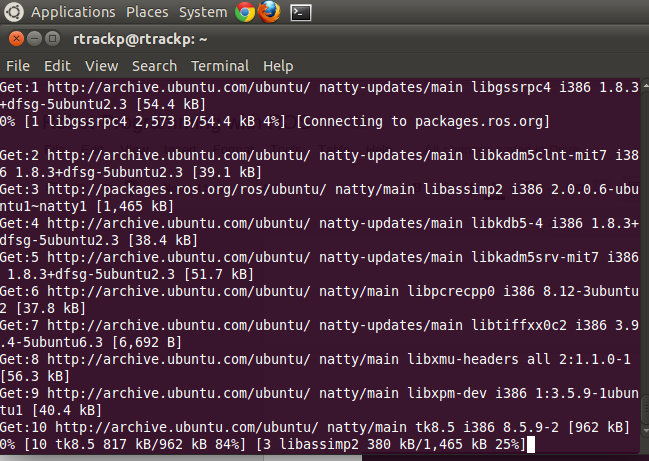The height and width of the screenshot is (461, 649).
Task: Close the rtrackp terminal window
Action: coord(16,39)
